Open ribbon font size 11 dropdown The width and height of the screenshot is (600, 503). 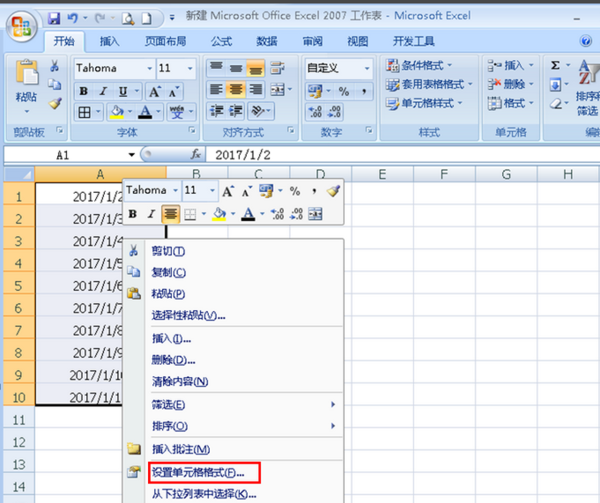190,68
